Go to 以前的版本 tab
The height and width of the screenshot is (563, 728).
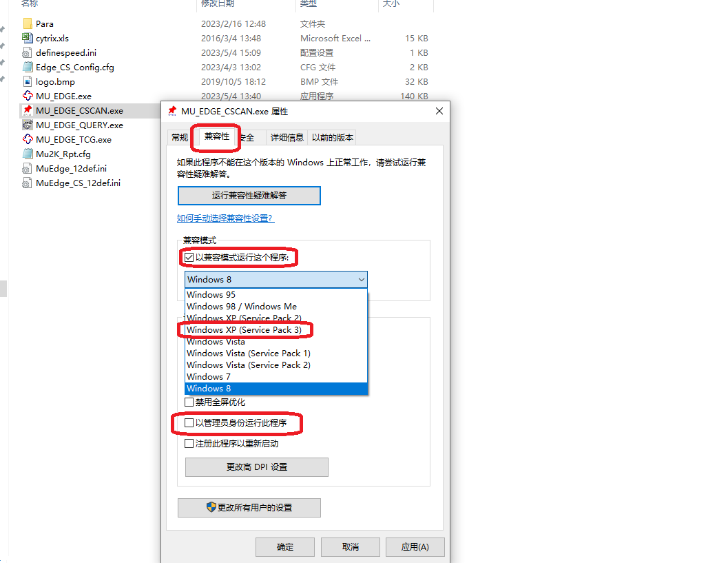click(332, 138)
